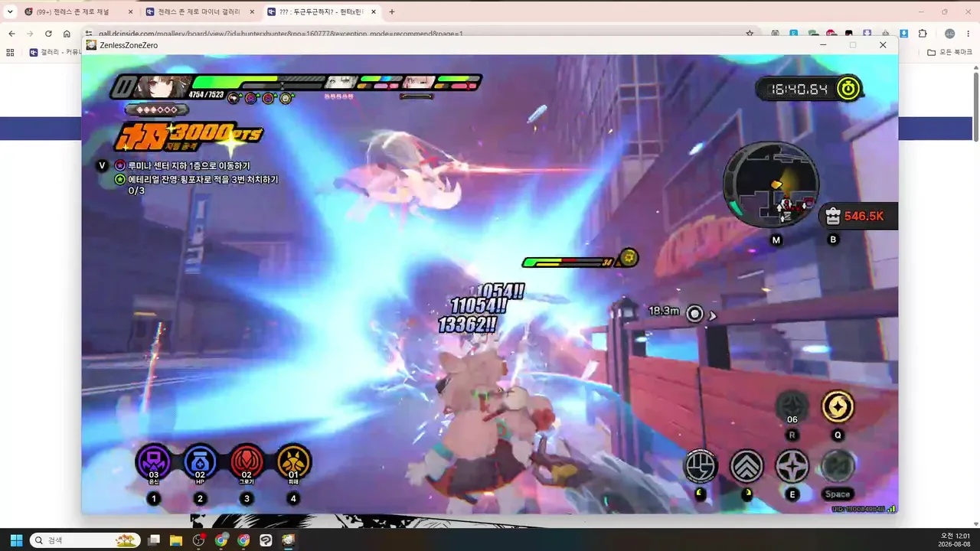This screenshot has height=551, width=980.
Task: Open the second Chrome icon on the taskbar
Action: pos(243,540)
